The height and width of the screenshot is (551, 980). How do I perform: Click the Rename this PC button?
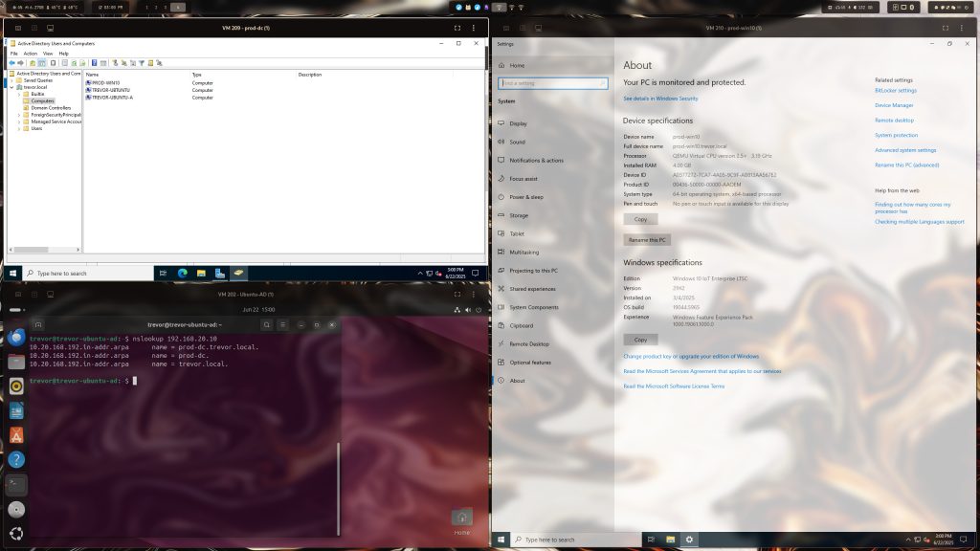(647, 240)
